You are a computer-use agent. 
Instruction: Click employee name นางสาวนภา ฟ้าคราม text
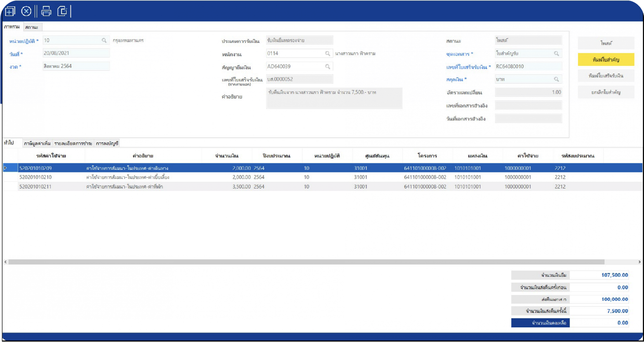tap(355, 53)
